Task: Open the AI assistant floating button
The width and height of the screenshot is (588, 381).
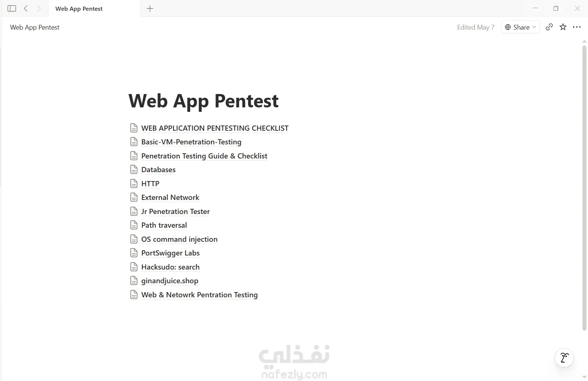Action: click(564, 358)
